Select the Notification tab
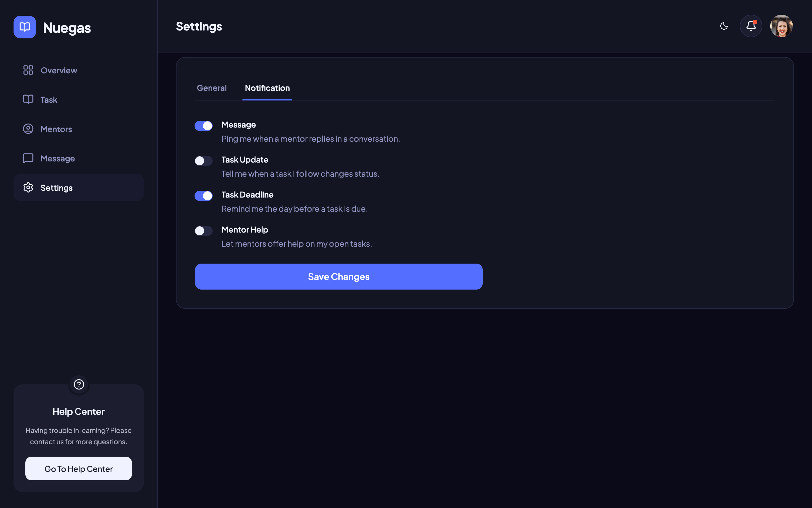Screen dimensions: 812x508 [x=267, y=88]
